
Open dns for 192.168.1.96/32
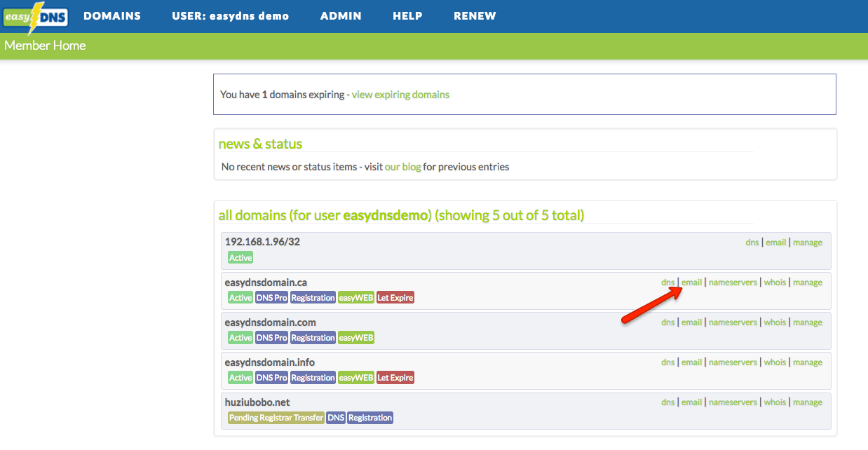tap(752, 242)
